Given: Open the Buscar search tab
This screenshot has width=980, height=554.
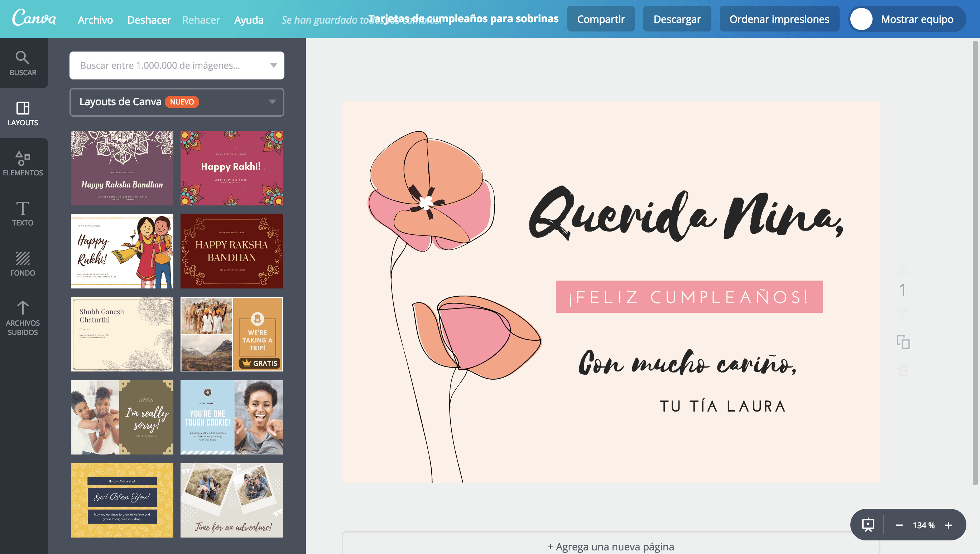Looking at the screenshot, I should click(23, 63).
